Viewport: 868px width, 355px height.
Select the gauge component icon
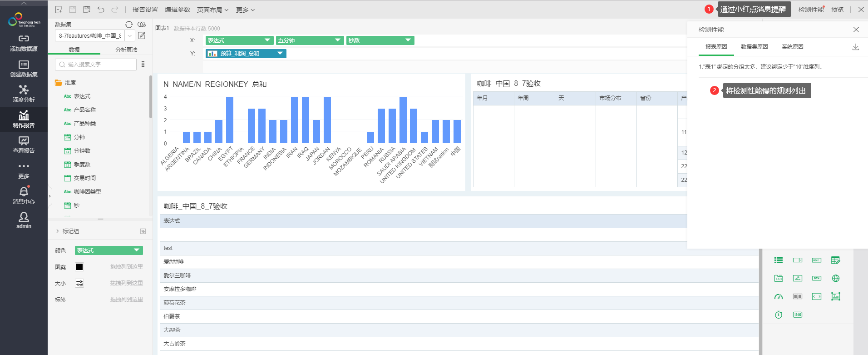pos(779,297)
